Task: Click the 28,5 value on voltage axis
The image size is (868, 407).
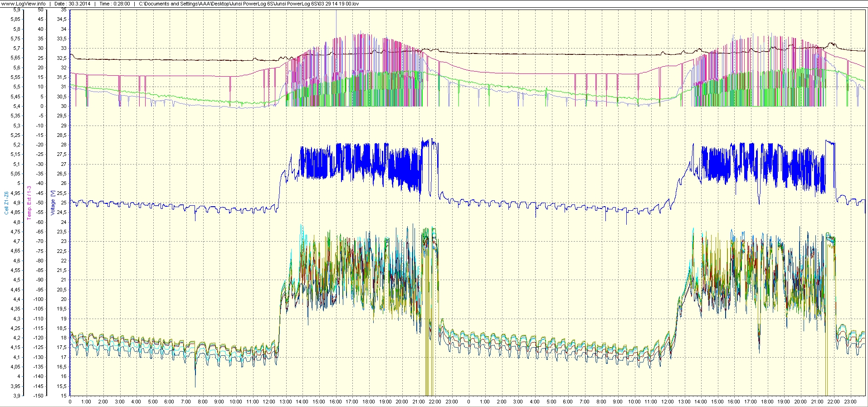Action: pyautogui.click(x=61, y=135)
